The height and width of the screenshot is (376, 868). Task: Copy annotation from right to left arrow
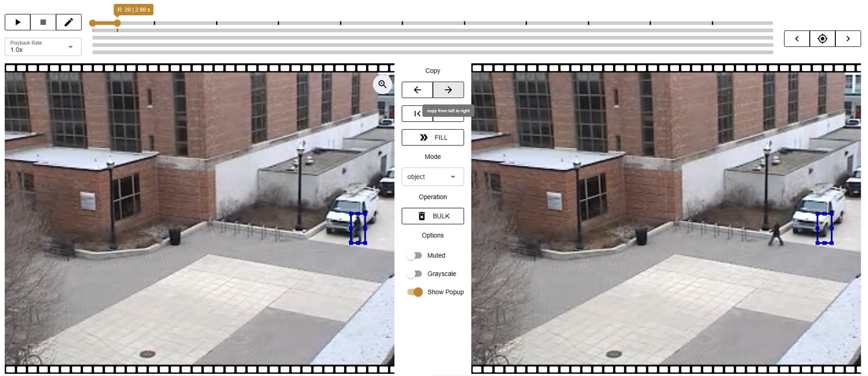[417, 90]
